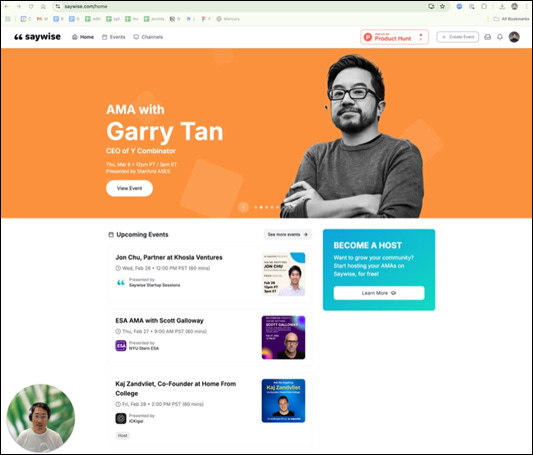The height and width of the screenshot is (455, 533).
Task: Open the saywise user avatar menu
Action: [x=514, y=37]
